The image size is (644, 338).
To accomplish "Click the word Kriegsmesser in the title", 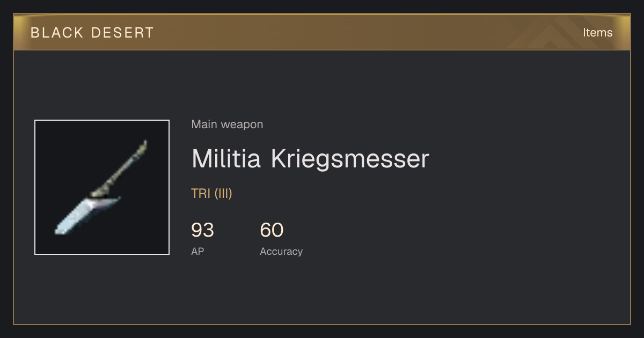I will [350, 159].
